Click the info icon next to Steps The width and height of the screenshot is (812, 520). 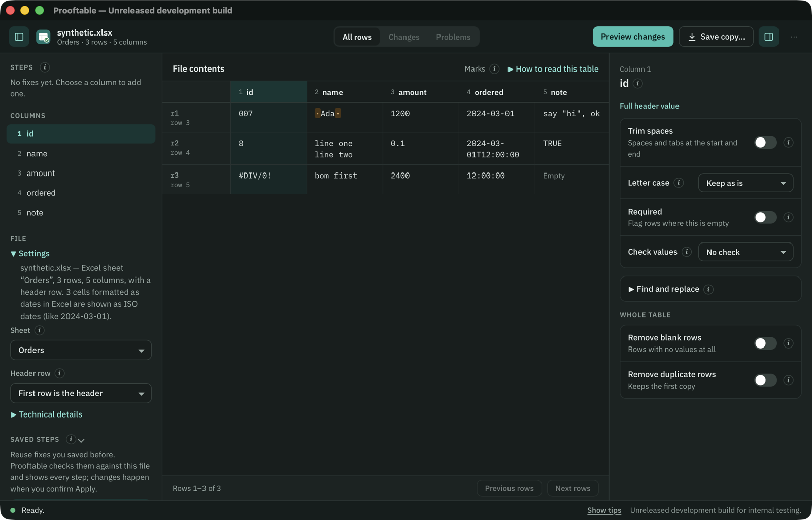click(45, 67)
